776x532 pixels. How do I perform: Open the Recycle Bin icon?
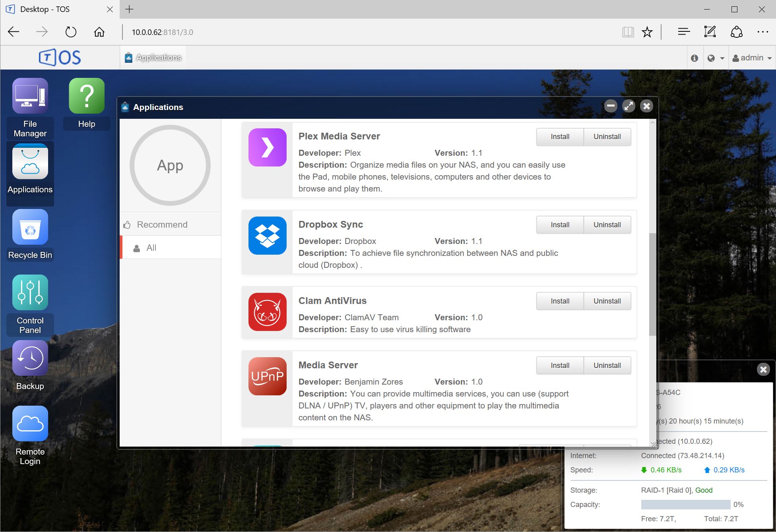click(x=30, y=227)
